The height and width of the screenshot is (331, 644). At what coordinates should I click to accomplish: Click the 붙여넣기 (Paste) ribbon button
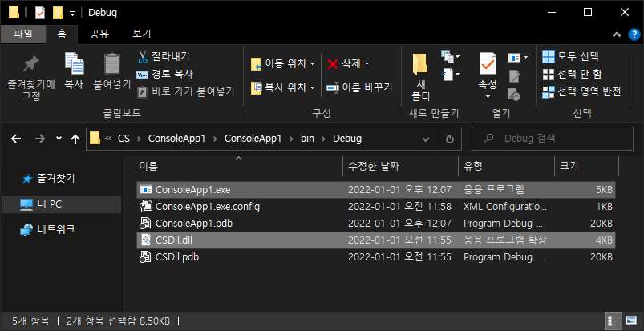tap(111, 71)
